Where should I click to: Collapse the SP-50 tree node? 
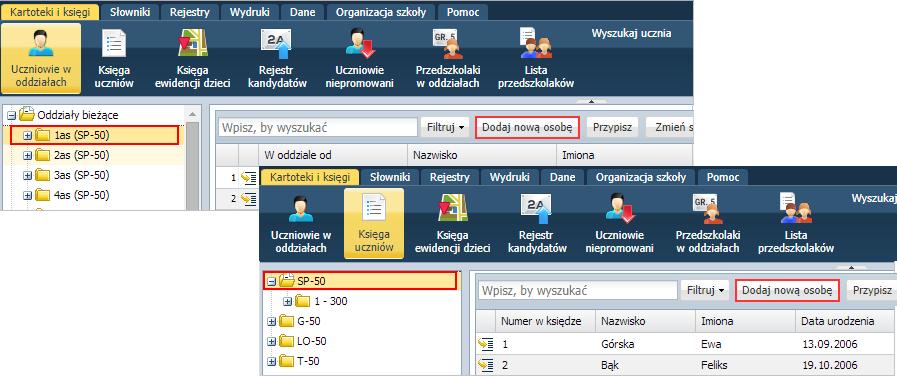tap(272, 281)
